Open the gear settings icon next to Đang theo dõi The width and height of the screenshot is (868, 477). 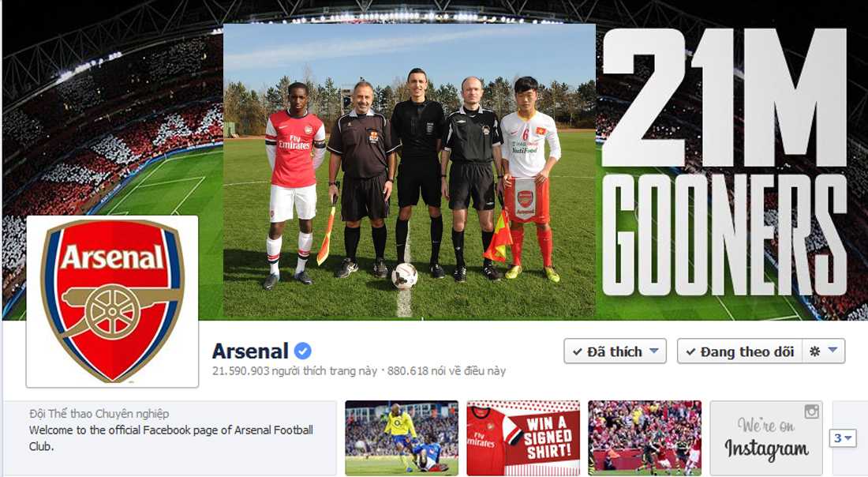point(814,351)
